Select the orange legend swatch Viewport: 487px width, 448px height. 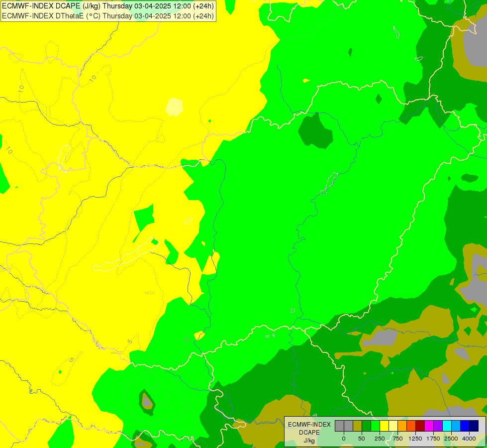coord(402,426)
